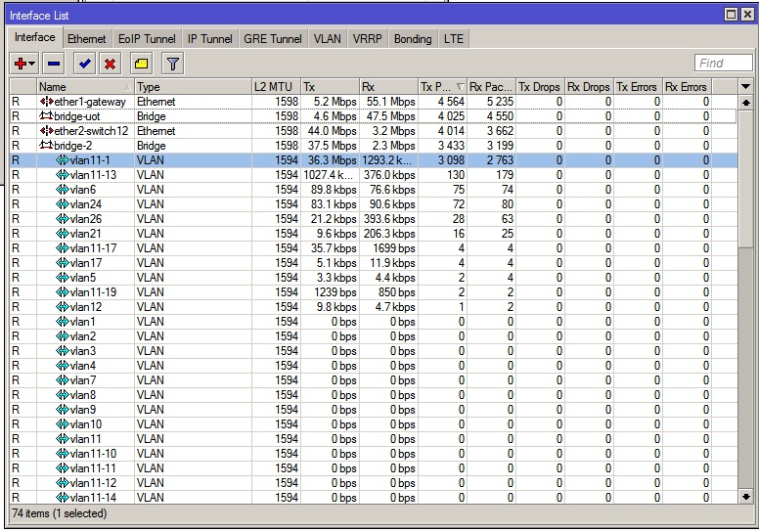Click the ether1-gateway interface icon
The width and height of the screenshot is (759, 532).
click(x=45, y=102)
